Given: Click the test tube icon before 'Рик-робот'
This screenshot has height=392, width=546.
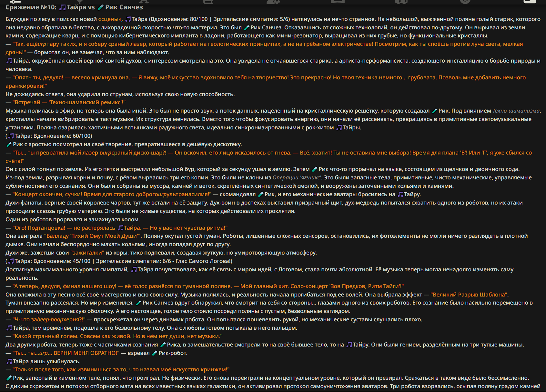Looking at the screenshot, I should tap(155, 353).
